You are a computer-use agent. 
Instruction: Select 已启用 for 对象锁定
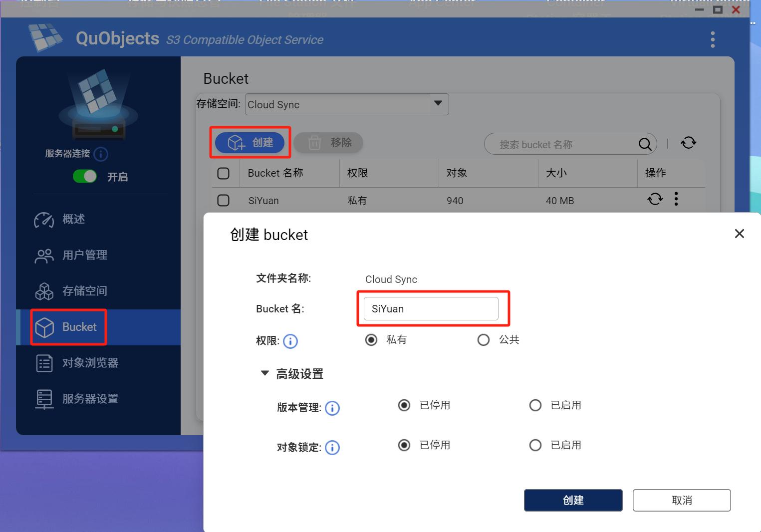(x=535, y=445)
